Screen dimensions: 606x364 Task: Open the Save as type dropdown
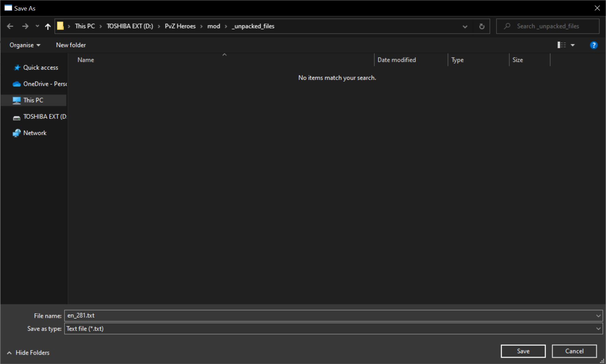coord(333,329)
